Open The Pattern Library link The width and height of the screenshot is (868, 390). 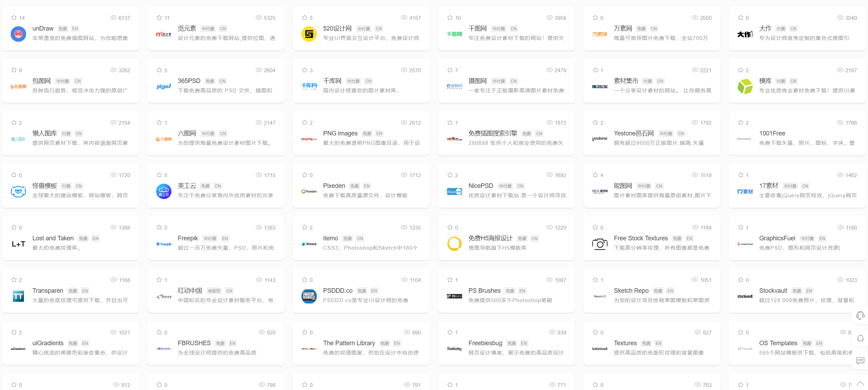pos(349,343)
